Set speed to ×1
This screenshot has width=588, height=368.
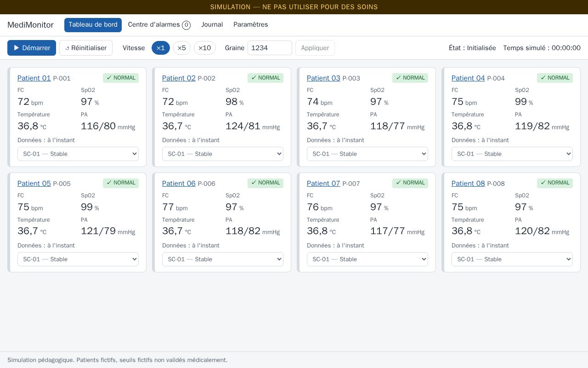click(x=161, y=48)
